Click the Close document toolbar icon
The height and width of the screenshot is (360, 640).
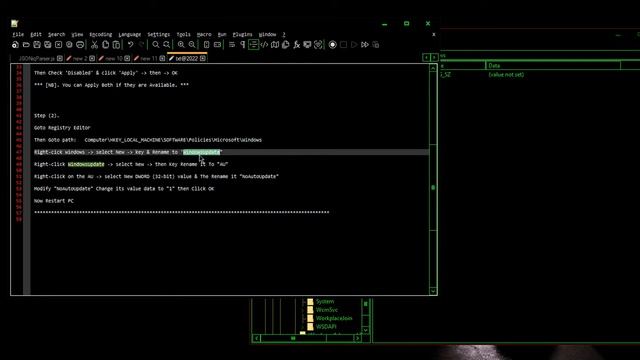pos(58,44)
